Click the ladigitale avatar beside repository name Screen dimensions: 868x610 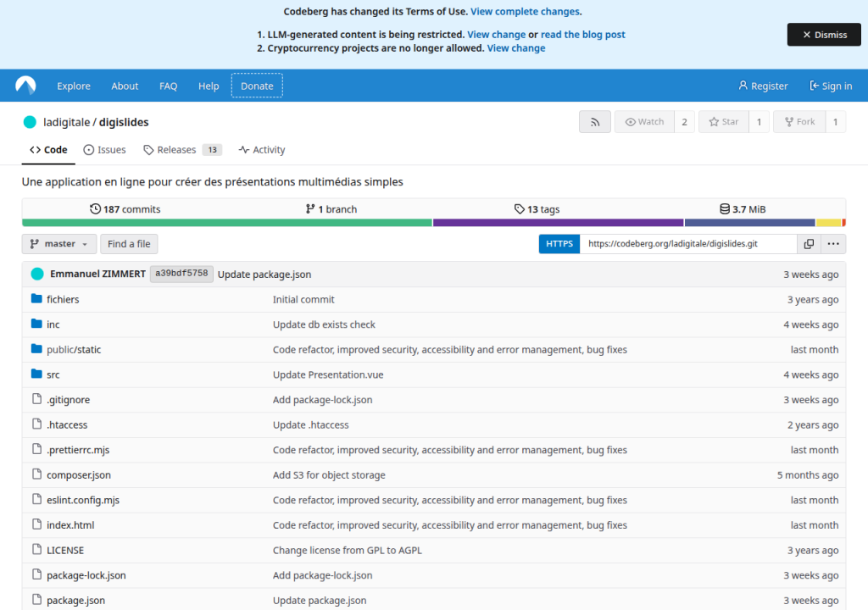[x=30, y=122]
